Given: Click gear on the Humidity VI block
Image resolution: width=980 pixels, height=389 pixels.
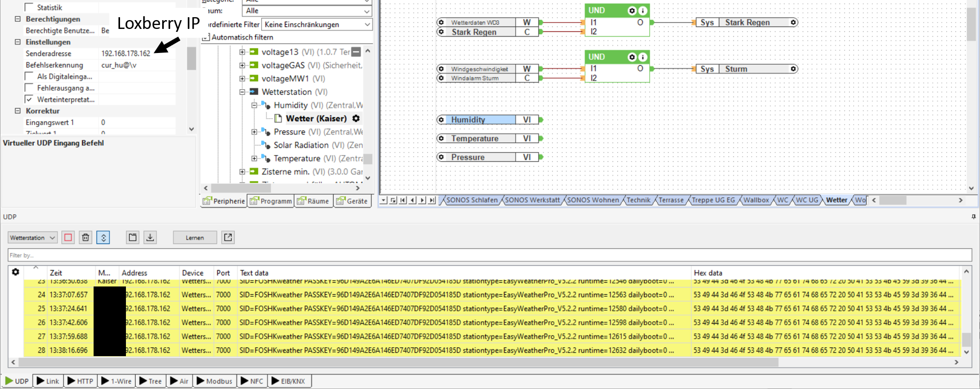Looking at the screenshot, I should (x=441, y=120).
